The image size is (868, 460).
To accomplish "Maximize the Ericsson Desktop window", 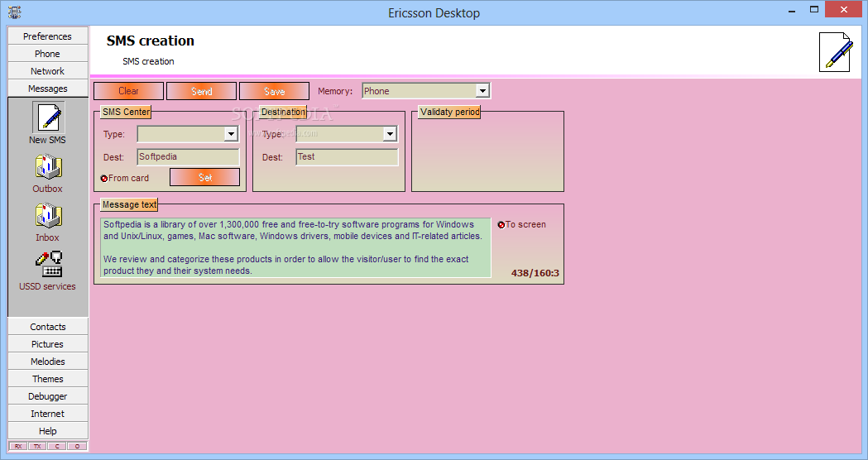I will click(814, 9).
